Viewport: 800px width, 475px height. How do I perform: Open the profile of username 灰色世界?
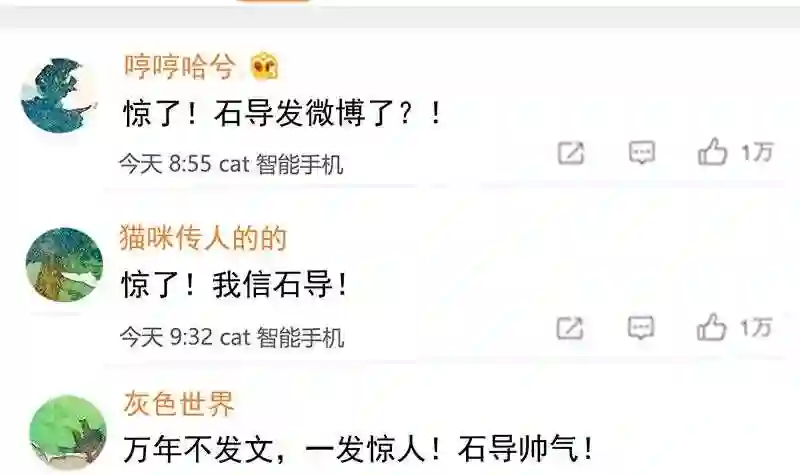tap(179, 403)
